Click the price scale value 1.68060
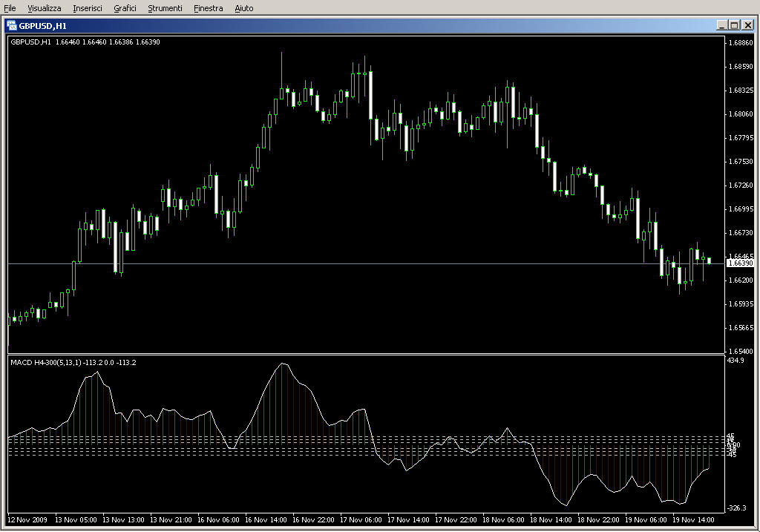The image size is (760, 532). click(x=741, y=114)
